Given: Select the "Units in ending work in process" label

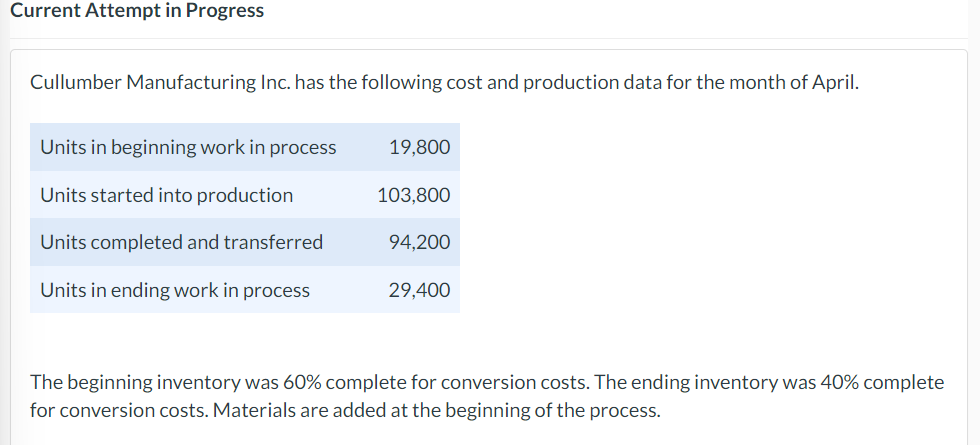Looking at the screenshot, I should click(x=175, y=290).
